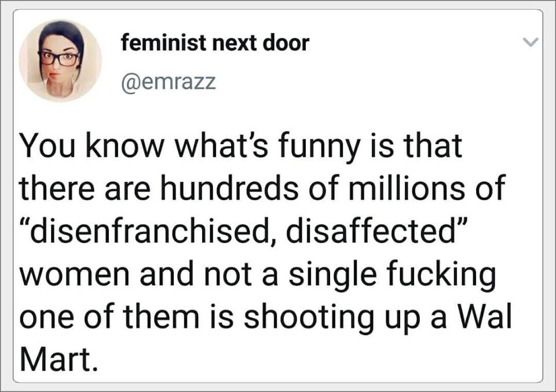
Task: Open the "feminist next door" display name
Action: (x=215, y=43)
